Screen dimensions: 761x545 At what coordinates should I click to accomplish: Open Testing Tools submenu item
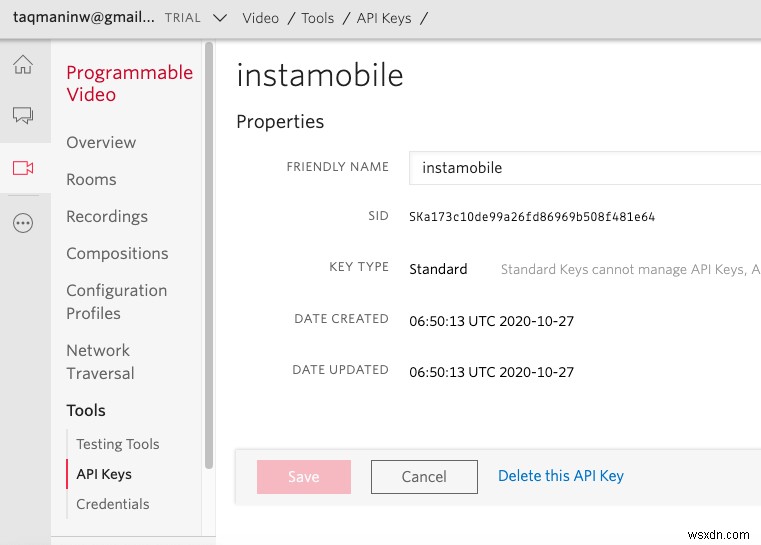click(x=118, y=444)
